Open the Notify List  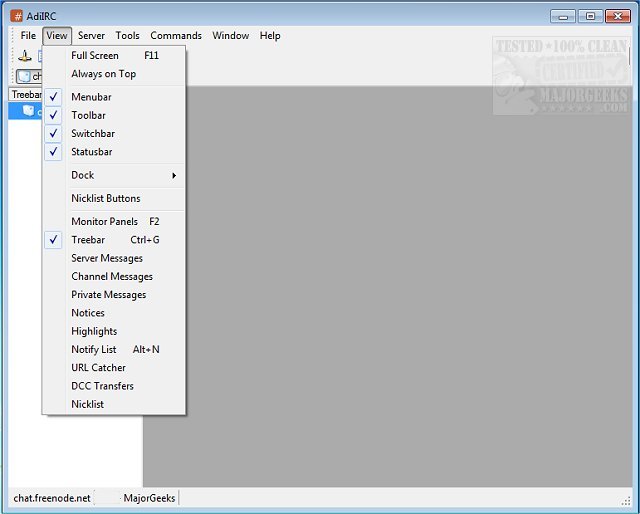tap(114, 349)
